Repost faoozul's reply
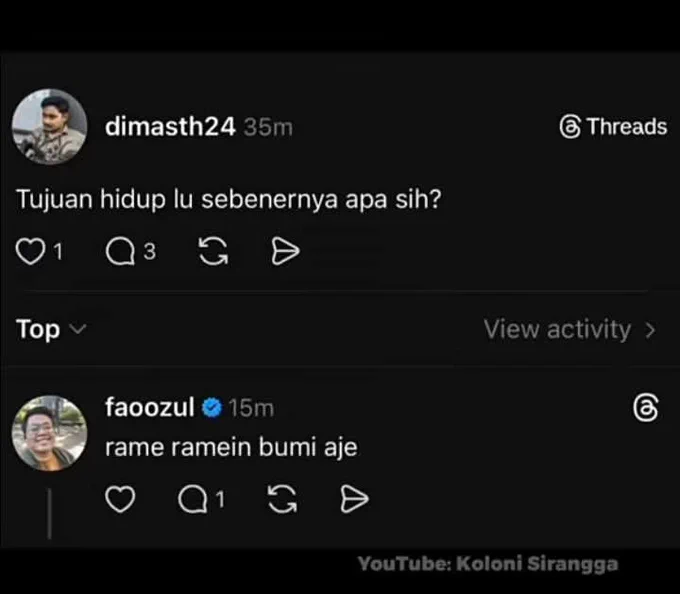 point(282,499)
